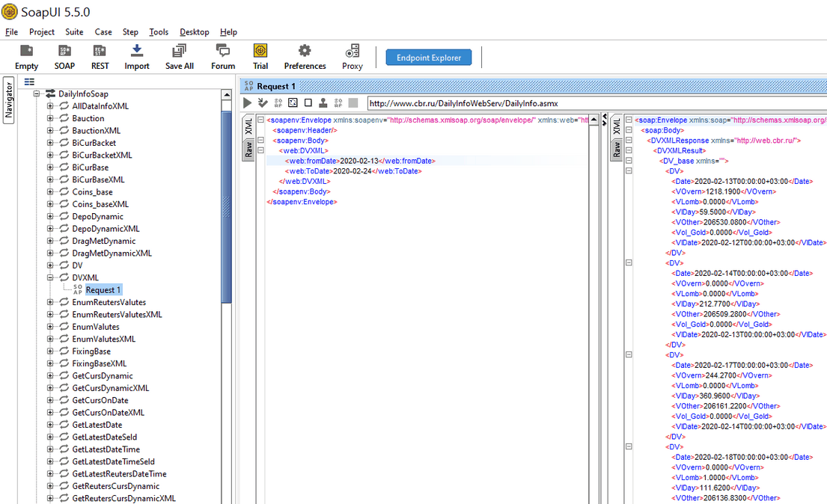The image size is (827, 504).
Task: Open the Tools menu
Action: coord(159,32)
